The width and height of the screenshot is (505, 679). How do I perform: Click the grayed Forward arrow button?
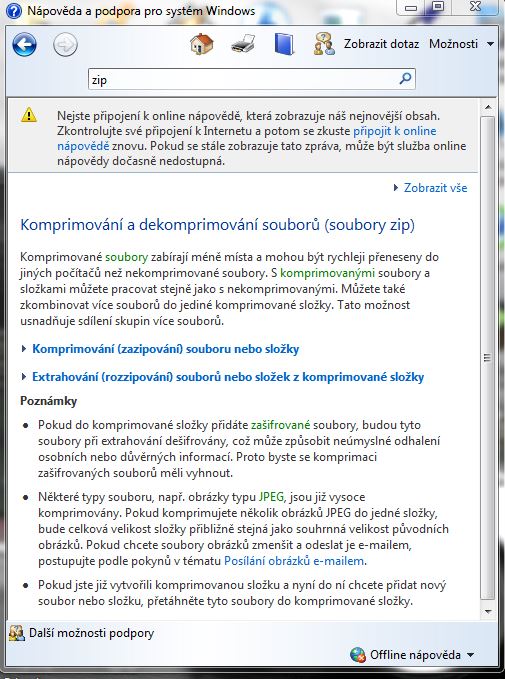pyautogui.click(x=65, y=44)
